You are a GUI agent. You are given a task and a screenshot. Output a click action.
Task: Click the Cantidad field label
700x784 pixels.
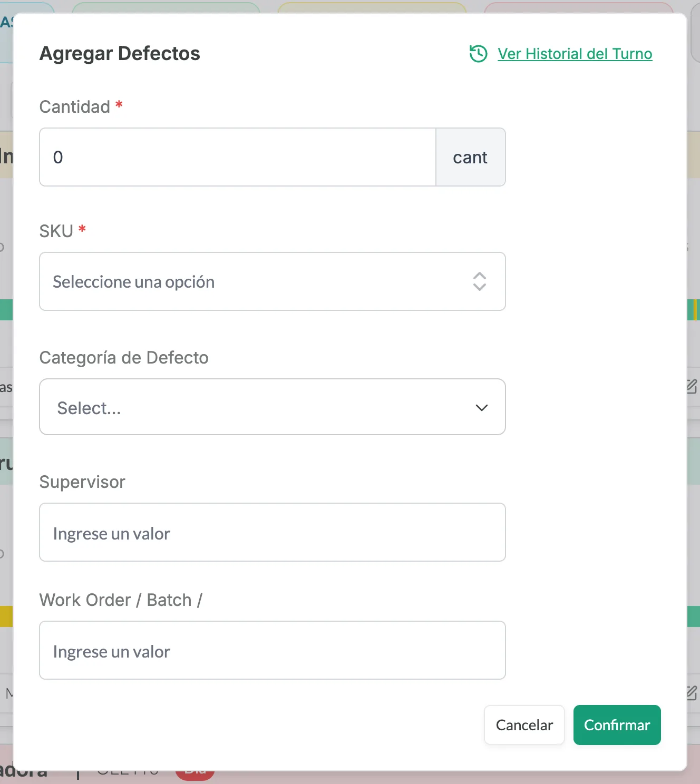[75, 106]
